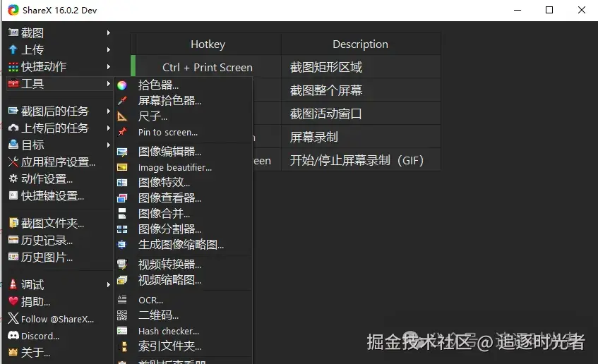Expand the 快捷动作 submenu arrow
598x364 pixels.
click(109, 67)
